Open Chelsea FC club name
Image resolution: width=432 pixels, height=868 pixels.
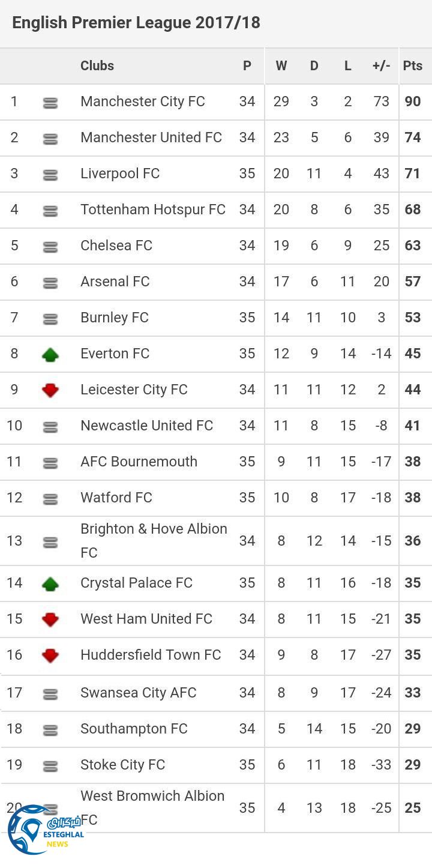click(x=116, y=246)
